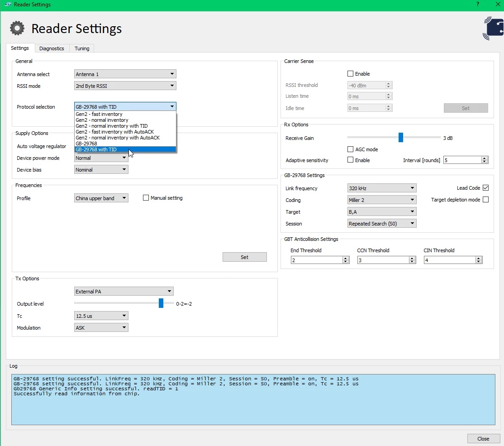Screen dimensions: 504x446
Task: Click the '0-2=-2' output level value
Action: (x=184, y=304)
